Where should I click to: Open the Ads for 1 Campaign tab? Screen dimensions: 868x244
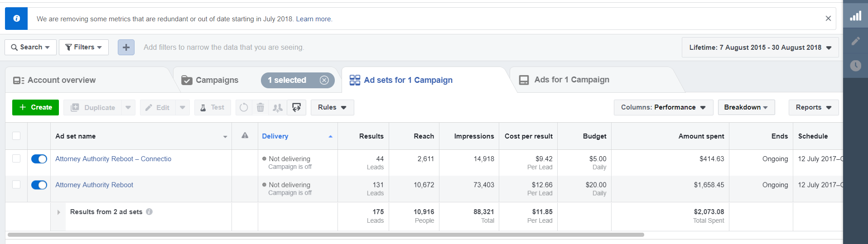click(x=571, y=80)
